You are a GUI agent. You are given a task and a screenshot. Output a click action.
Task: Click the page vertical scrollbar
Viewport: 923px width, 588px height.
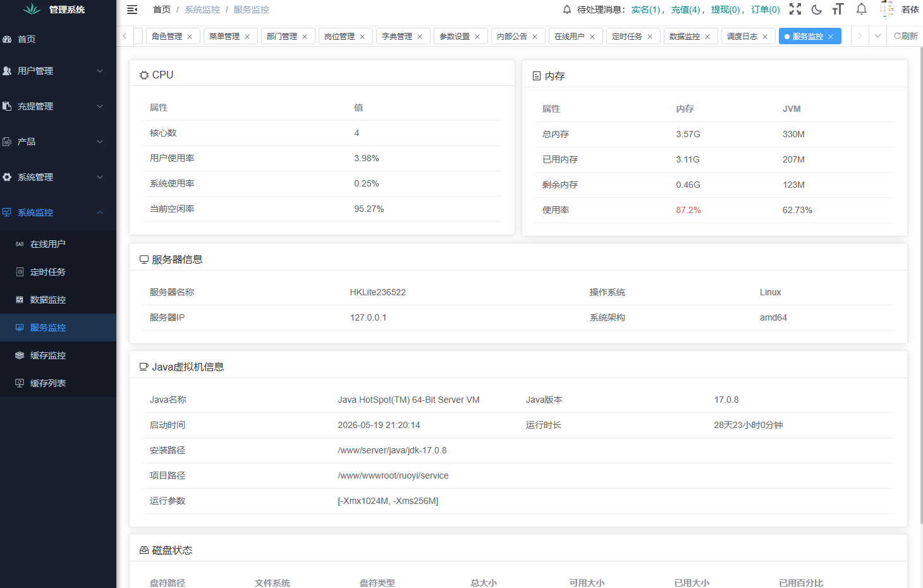tap(921, 285)
